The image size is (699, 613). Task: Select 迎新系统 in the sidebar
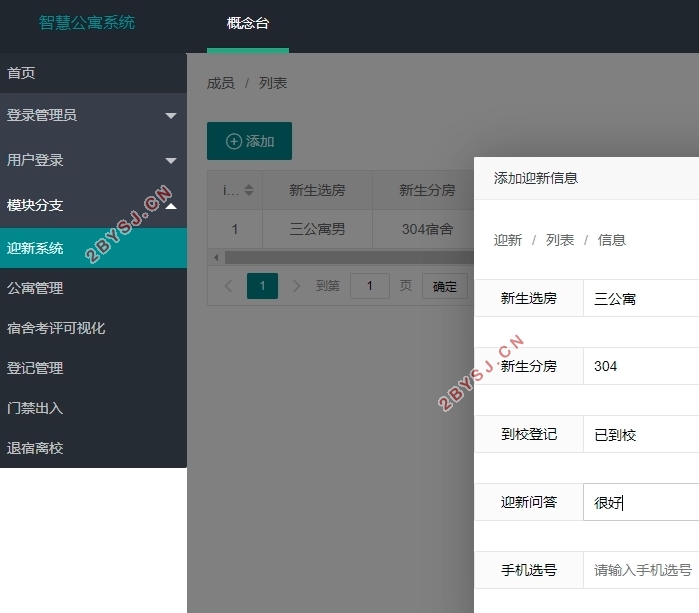point(93,248)
